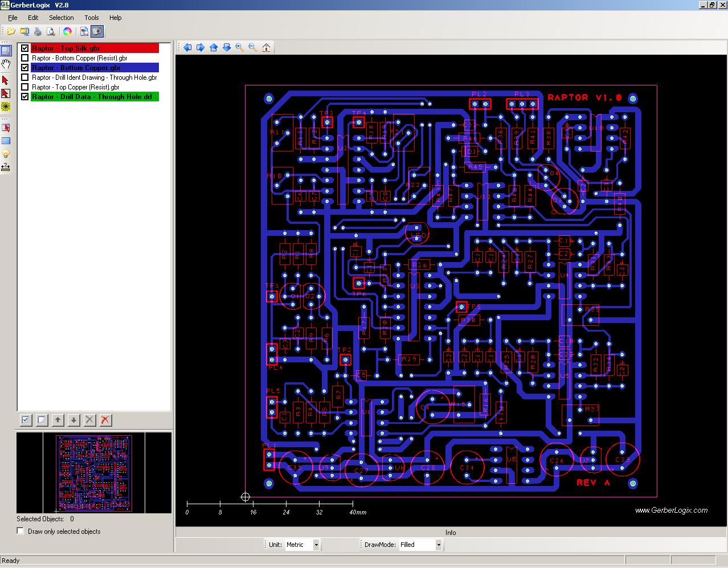Open the Selection menu
728x568 pixels.
coord(61,18)
